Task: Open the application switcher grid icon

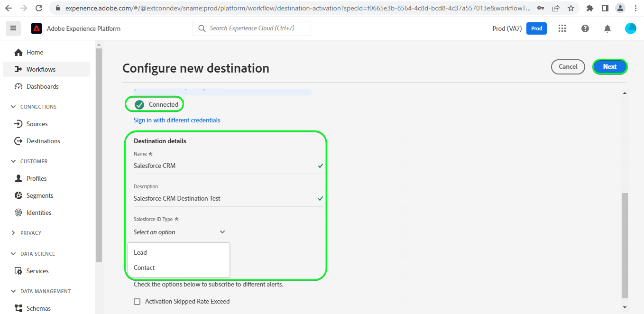Action: (562, 28)
